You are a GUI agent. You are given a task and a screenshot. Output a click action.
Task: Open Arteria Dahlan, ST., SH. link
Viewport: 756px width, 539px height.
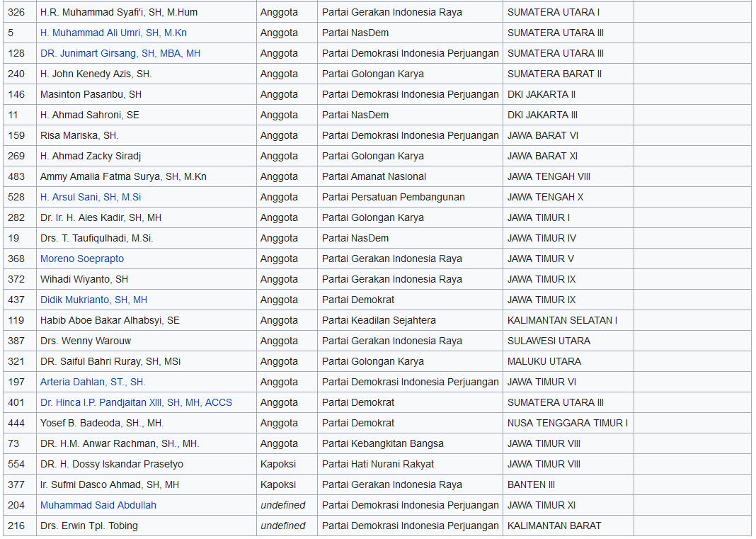93,382
